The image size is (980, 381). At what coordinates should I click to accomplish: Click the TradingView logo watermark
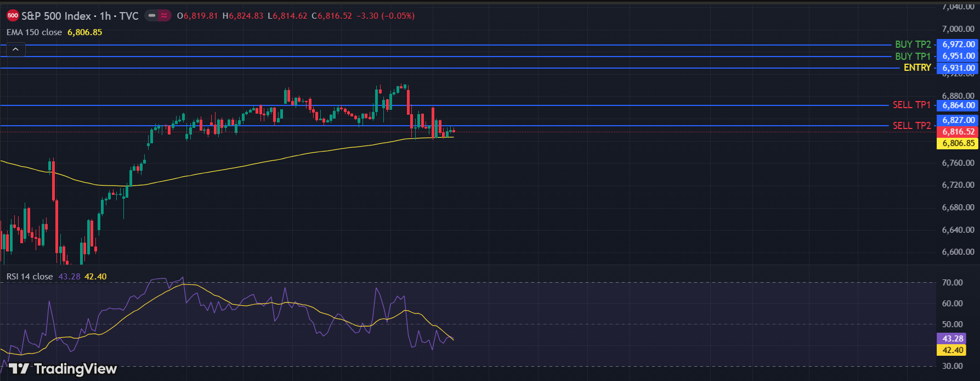[63, 369]
